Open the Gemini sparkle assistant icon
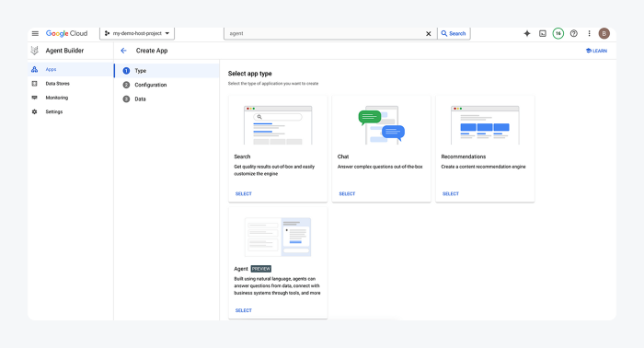644x348 pixels. [x=527, y=34]
